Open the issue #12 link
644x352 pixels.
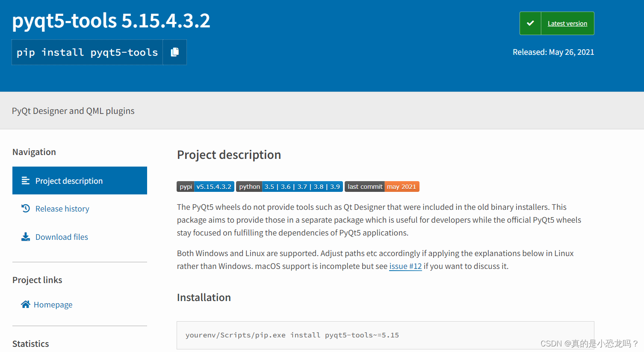pyautogui.click(x=405, y=266)
